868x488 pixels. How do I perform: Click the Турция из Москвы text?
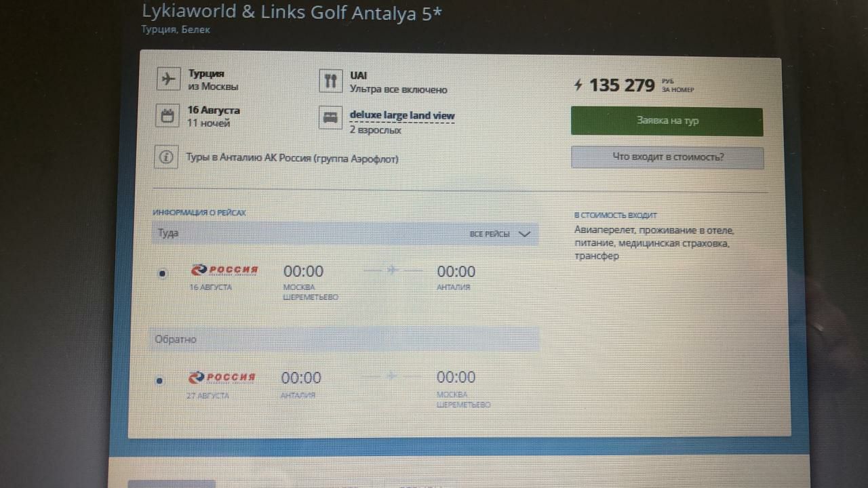(213, 80)
